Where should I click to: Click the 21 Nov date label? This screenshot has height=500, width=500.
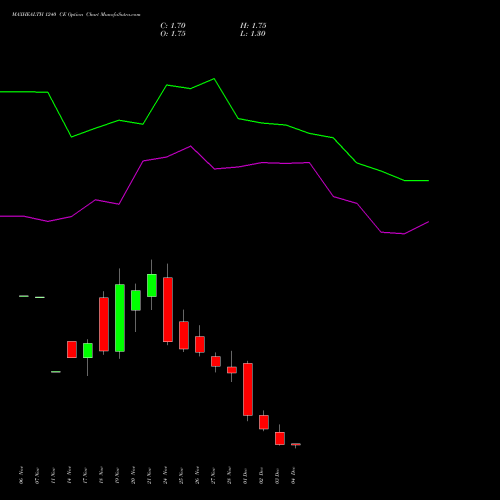(149, 475)
